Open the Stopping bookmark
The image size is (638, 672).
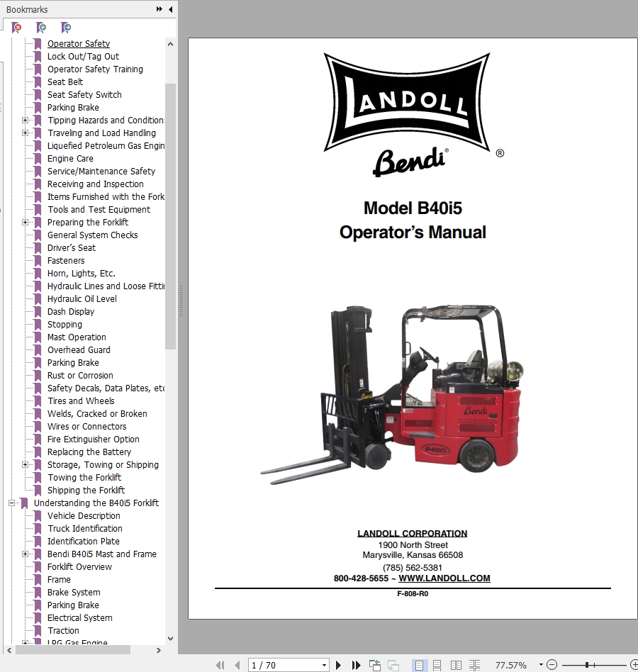pyautogui.click(x=65, y=325)
